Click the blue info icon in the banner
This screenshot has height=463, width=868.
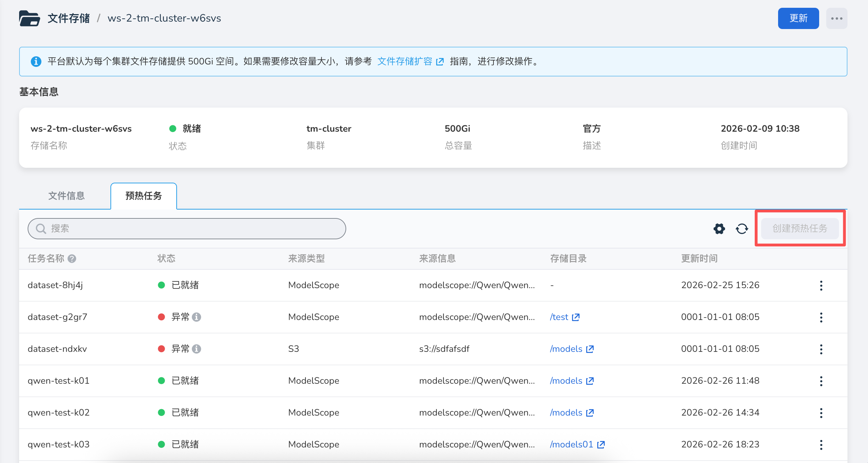coord(36,62)
